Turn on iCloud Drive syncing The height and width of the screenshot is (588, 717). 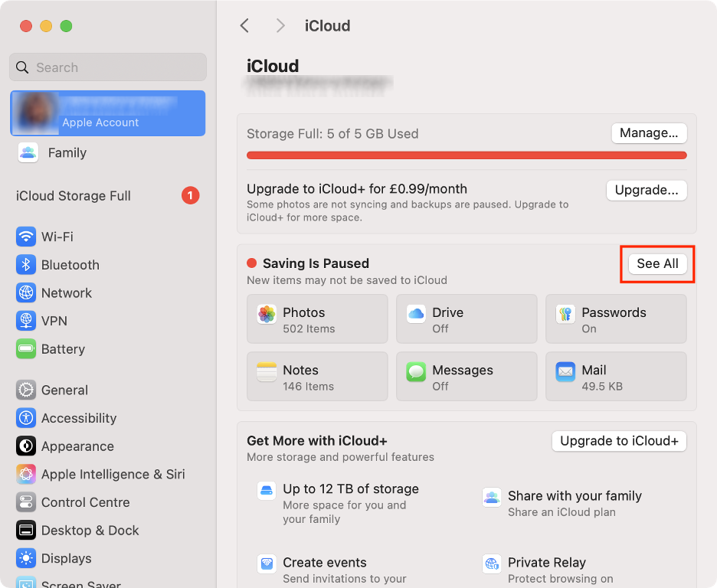click(x=466, y=319)
